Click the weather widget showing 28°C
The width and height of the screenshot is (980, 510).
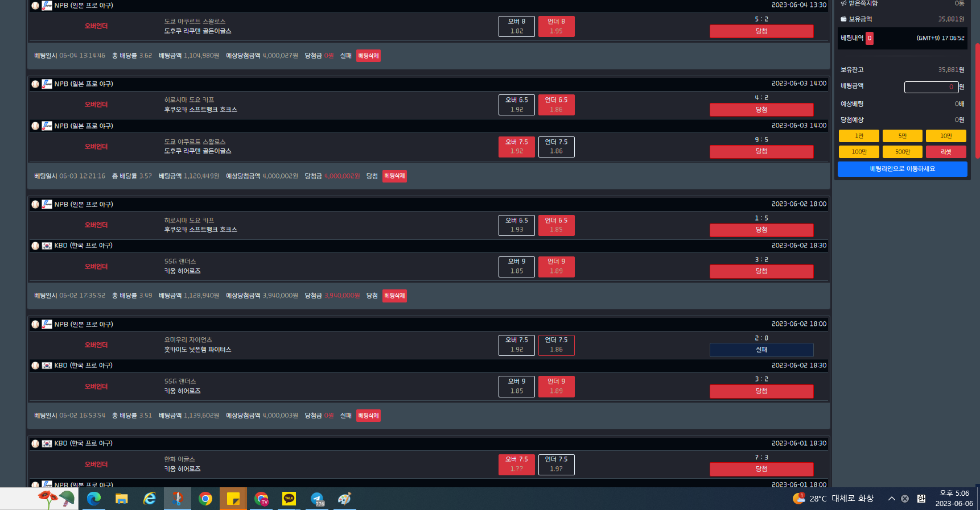(833, 499)
